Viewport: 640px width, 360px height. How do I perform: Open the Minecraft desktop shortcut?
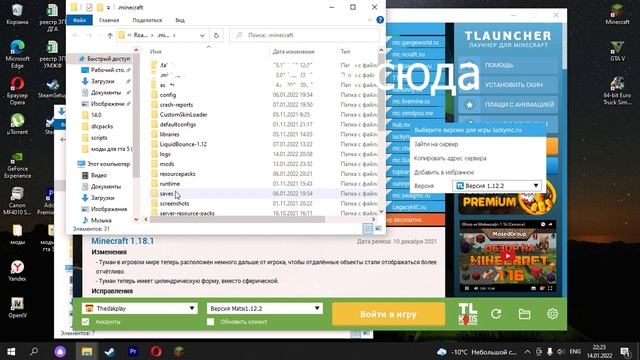pyautogui.click(x=617, y=13)
